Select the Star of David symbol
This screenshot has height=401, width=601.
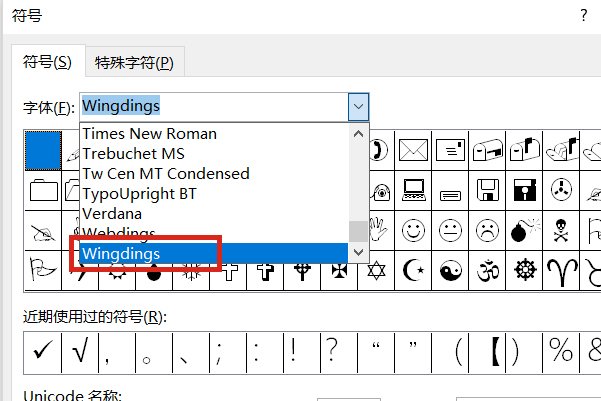point(376,271)
